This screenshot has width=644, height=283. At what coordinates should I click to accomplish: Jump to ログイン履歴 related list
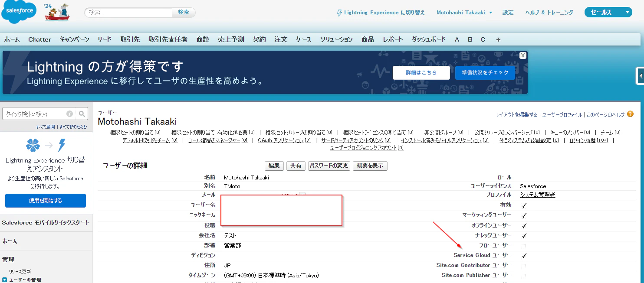tap(588, 140)
